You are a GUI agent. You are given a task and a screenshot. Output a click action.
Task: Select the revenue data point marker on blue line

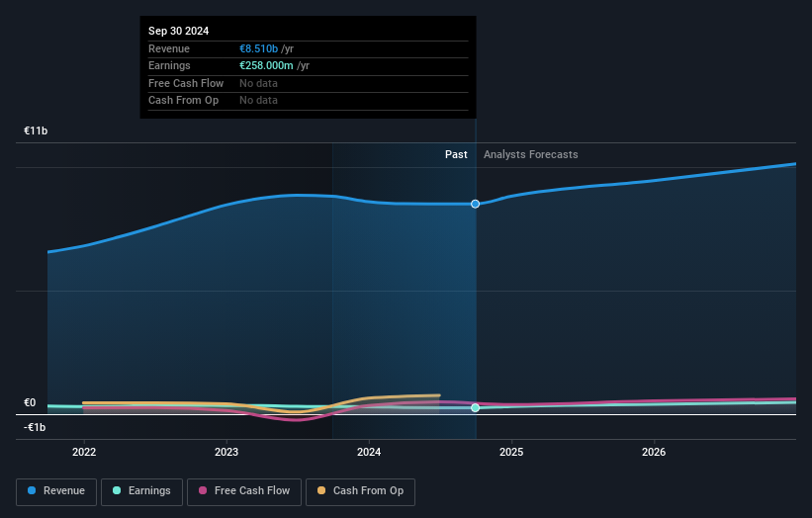[476, 204]
